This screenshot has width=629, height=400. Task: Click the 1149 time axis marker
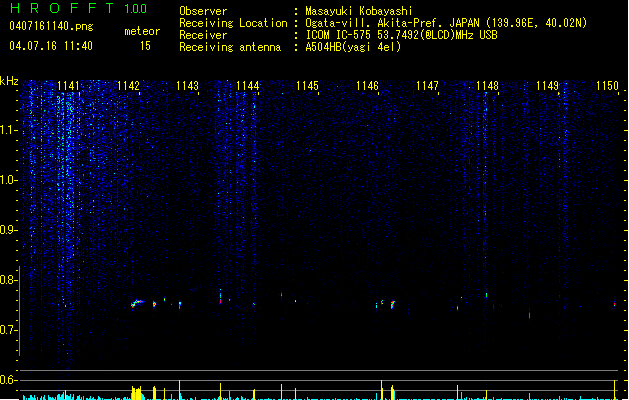point(547,86)
